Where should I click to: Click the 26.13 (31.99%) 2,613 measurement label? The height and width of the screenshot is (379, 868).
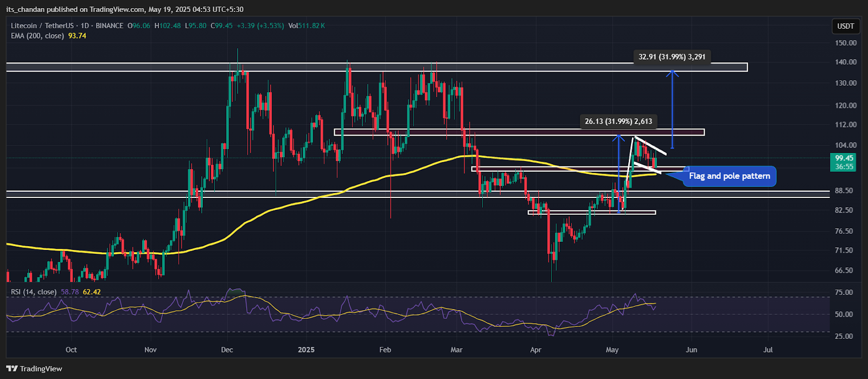[x=618, y=121]
